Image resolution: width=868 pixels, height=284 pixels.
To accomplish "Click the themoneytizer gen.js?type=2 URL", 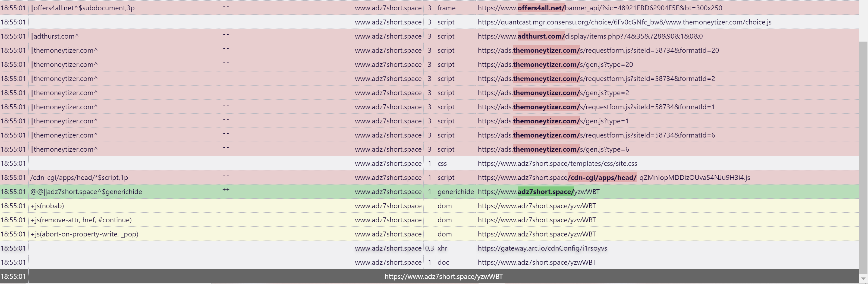I will (553, 93).
